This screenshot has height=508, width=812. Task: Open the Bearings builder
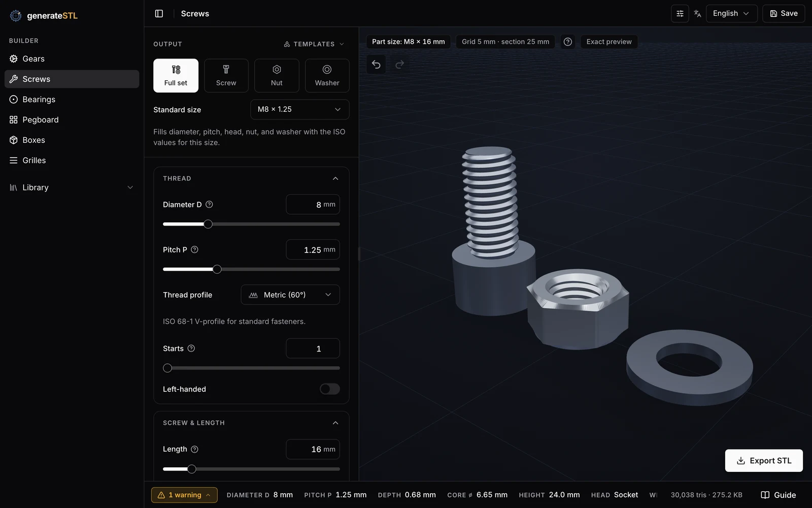(x=72, y=100)
